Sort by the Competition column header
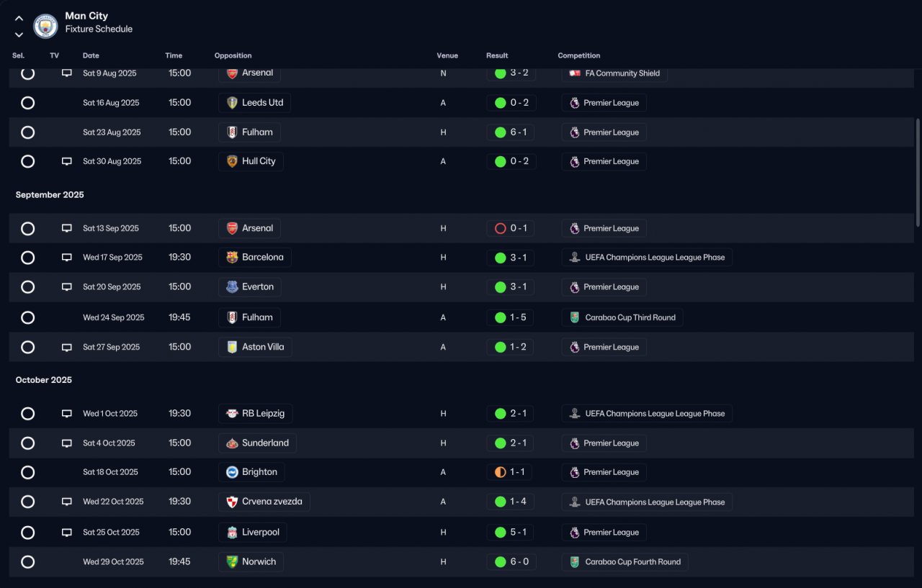 [x=578, y=55]
